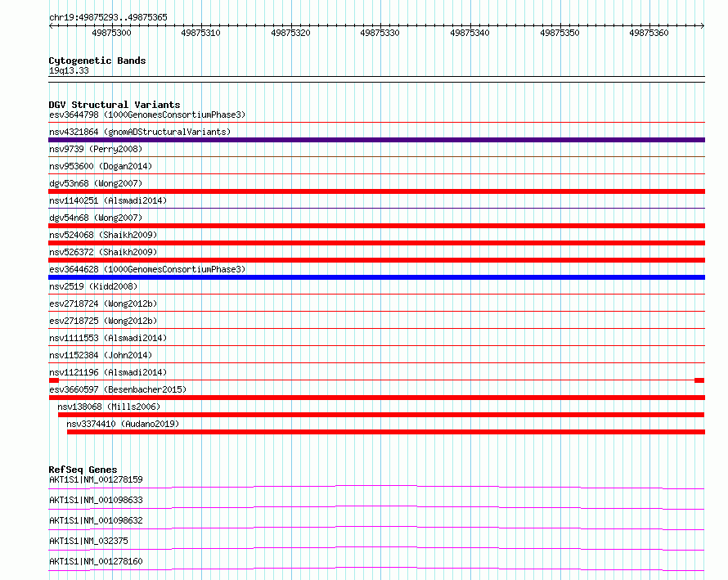728x580 pixels.
Task: Click ruler position 49875300
Action: click(x=111, y=33)
